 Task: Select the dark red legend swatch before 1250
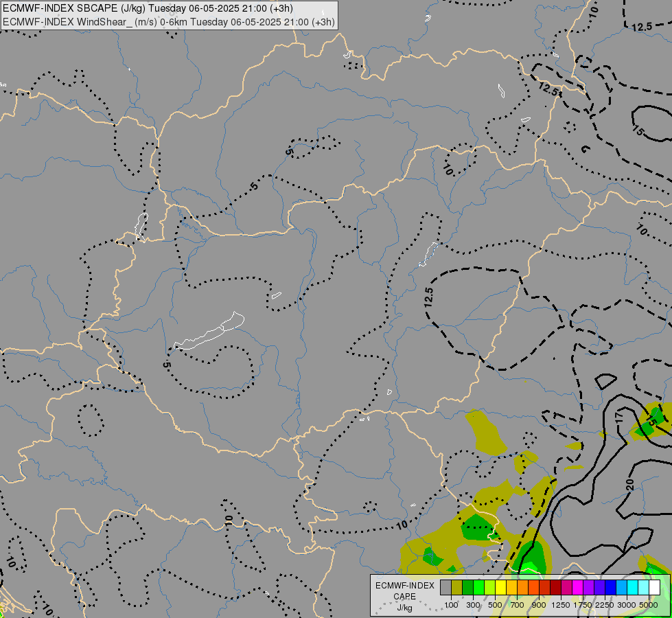coord(555,587)
